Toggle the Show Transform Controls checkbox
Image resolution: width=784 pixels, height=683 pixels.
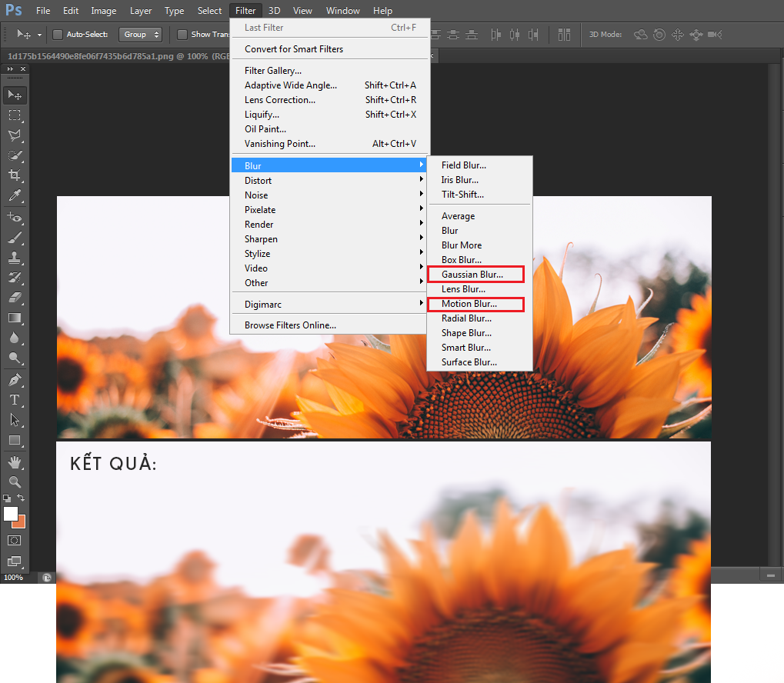[182, 35]
